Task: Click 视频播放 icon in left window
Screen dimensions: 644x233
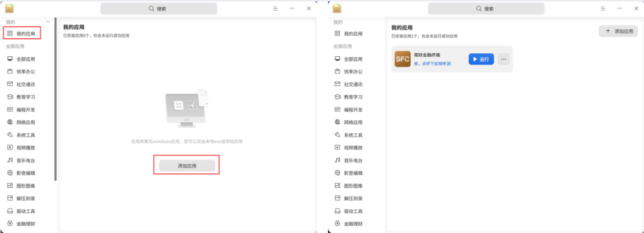Action: (x=10, y=148)
